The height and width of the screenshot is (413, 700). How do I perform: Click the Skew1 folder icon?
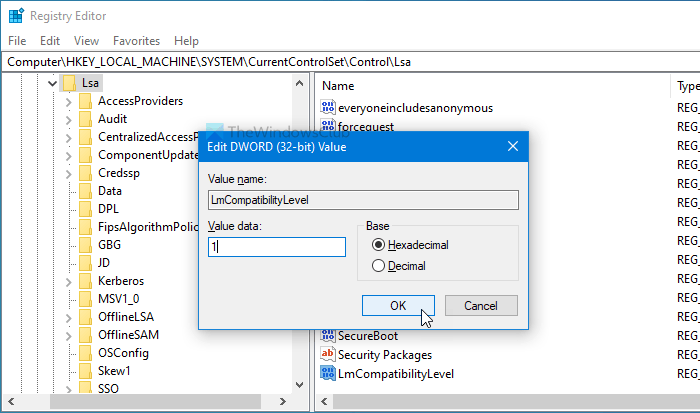pos(85,371)
